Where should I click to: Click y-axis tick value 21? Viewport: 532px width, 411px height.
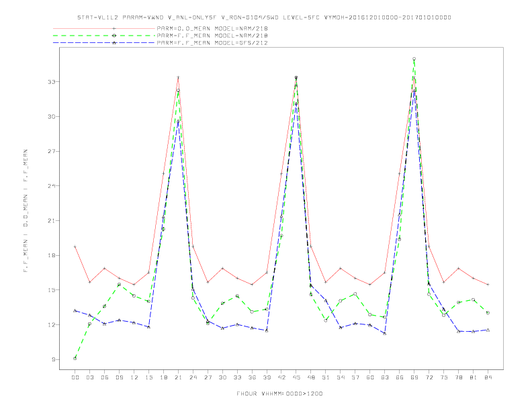point(51,221)
